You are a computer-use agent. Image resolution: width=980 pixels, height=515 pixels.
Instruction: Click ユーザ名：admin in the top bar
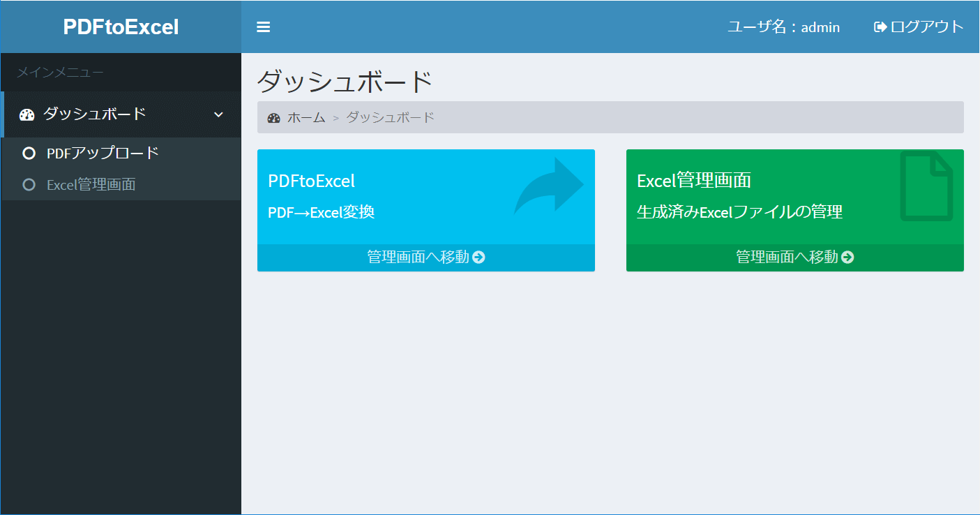(x=783, y=27)
